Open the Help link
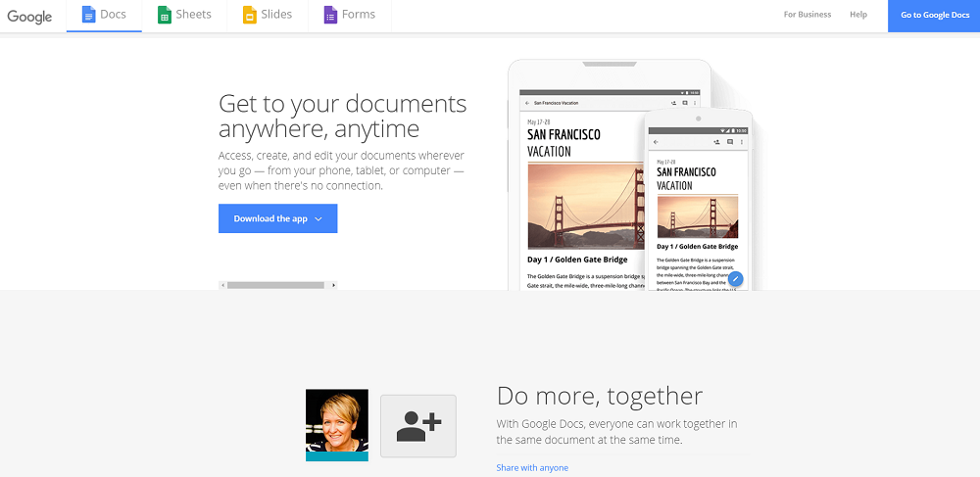 [858, 15]
